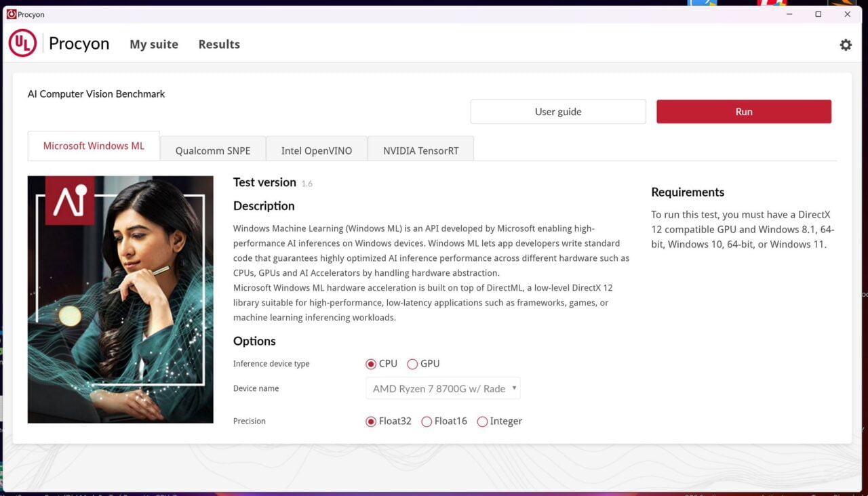The height and width of the screenshot is (496, 868).
Task: Maximize the Procyon window
Action: click(x=818, y=14)
